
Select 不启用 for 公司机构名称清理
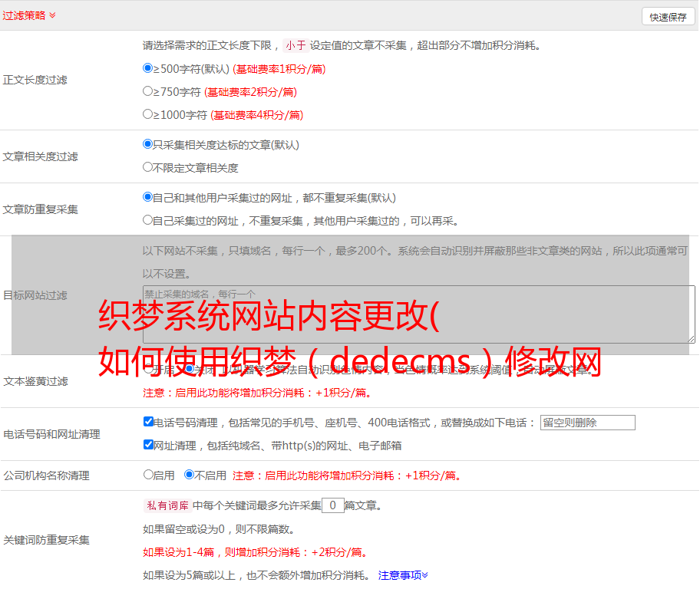189,474
